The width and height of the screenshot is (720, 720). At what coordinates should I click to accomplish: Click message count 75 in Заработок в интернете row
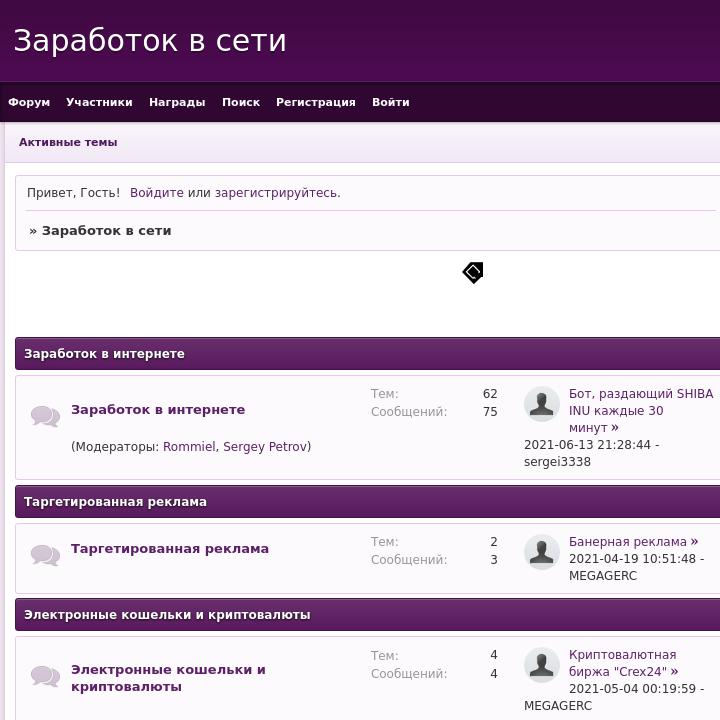click(x=490, y=412)
